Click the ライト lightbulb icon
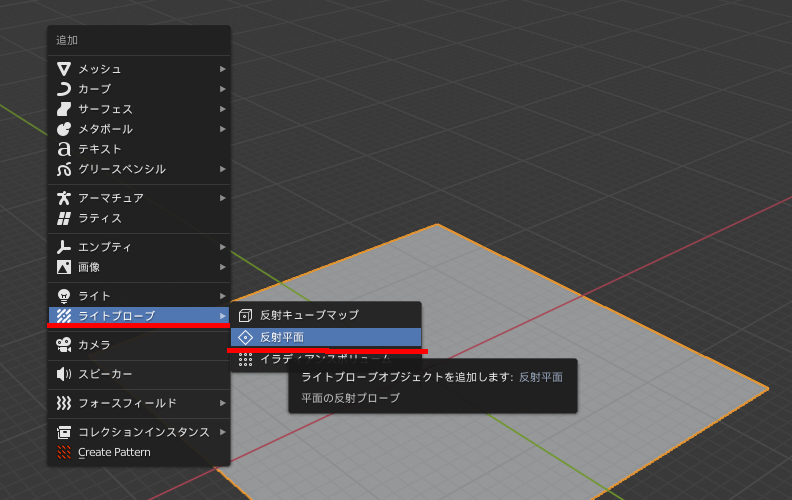The width and height of the screenshot is (792, 500). pyautogui.click(x=64, y=296)
